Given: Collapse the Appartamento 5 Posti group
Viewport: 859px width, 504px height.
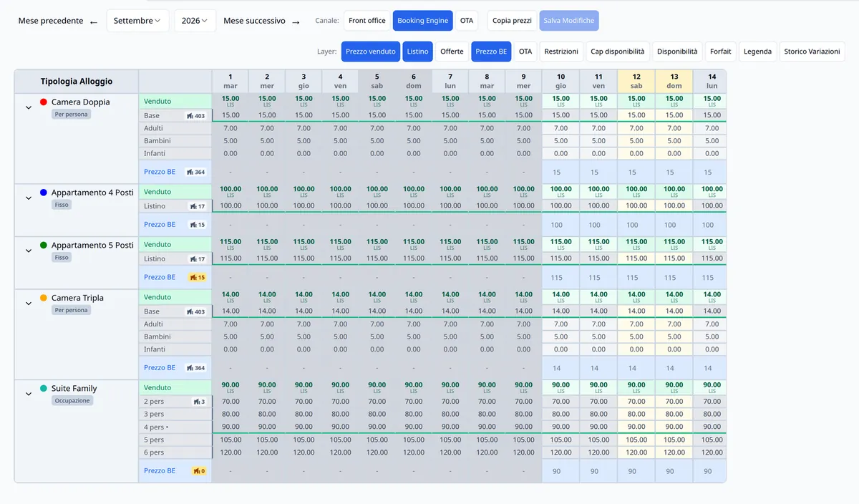Looking at the screenshot, I should point(29,251).
